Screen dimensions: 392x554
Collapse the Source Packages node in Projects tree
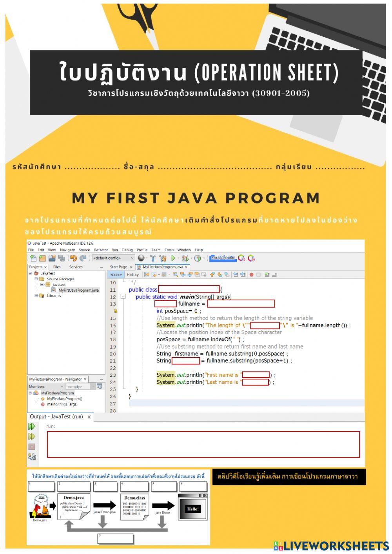click(x=36, y=279)
